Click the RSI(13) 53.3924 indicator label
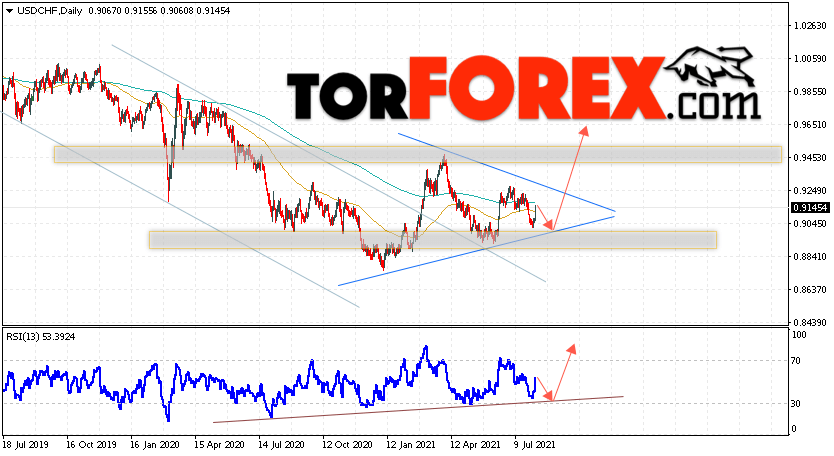This screenshot has height=456, width=834. [40, 336]
